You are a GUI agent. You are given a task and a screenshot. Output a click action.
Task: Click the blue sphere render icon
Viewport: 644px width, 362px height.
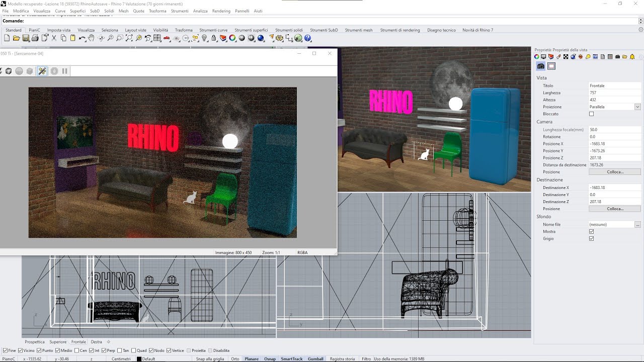coord(261,38)
